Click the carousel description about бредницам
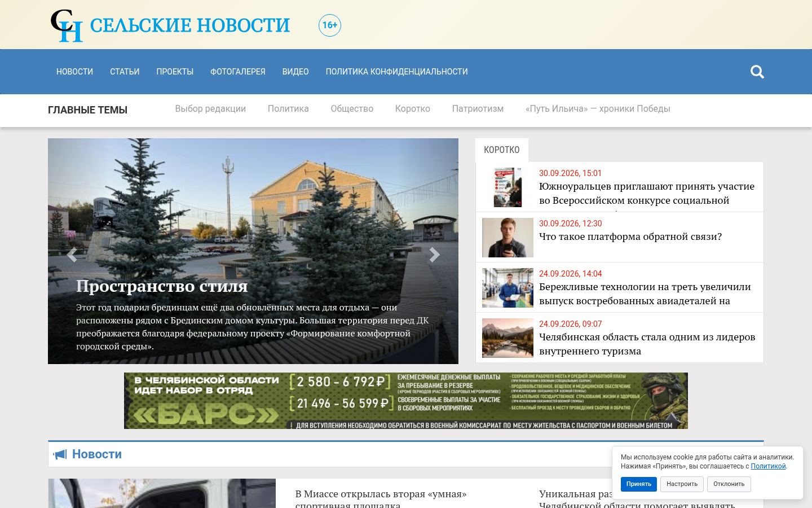The width and height of the screenshot is (812, 508). [253, 327]
